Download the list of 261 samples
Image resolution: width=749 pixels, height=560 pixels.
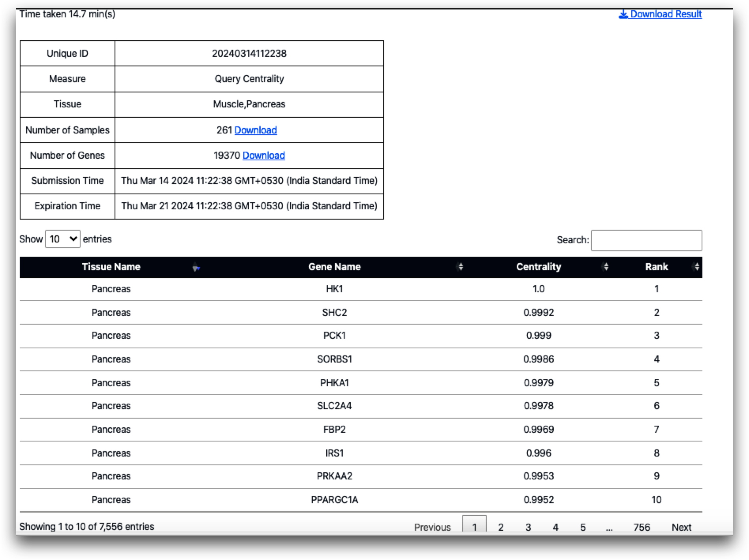[x=256, y=130]
